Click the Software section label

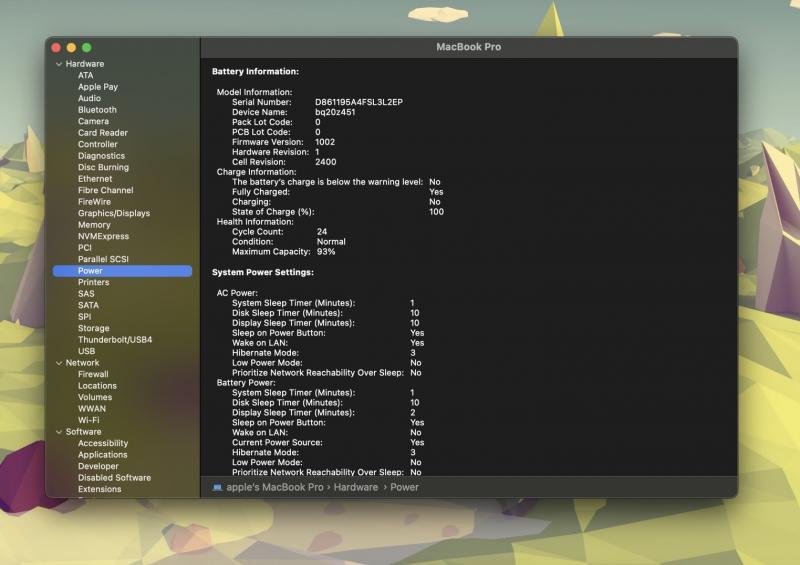83,432
